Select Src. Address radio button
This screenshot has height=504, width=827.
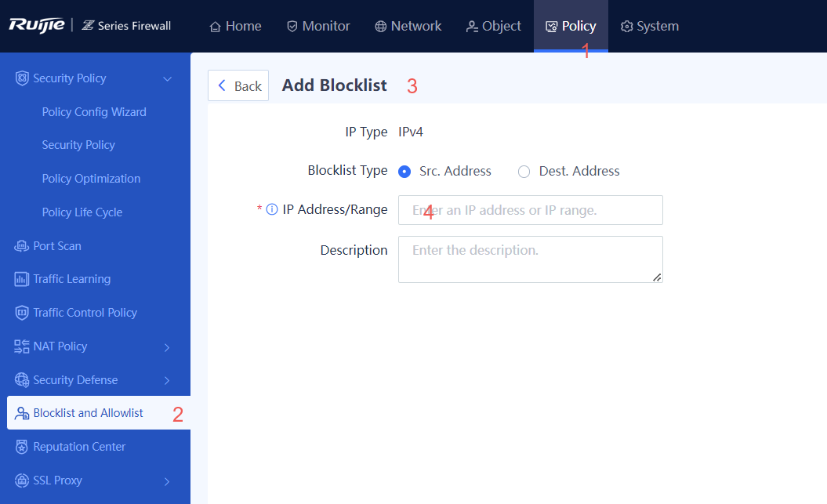tap(404, 172)
